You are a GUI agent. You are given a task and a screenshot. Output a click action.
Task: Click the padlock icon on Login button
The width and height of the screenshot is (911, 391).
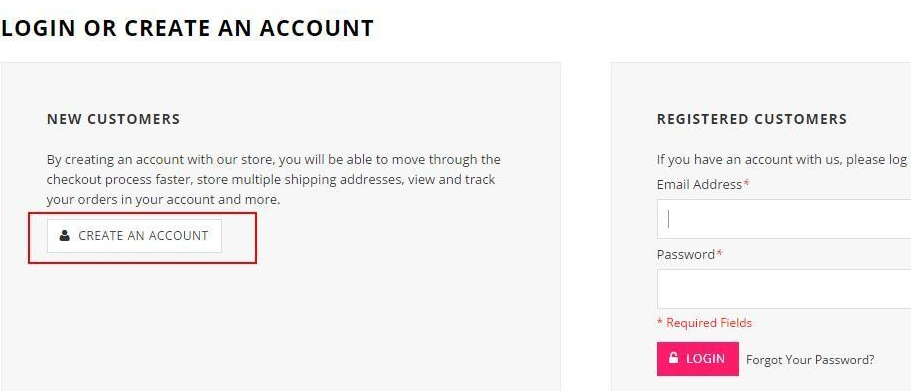tap(673, 357)
